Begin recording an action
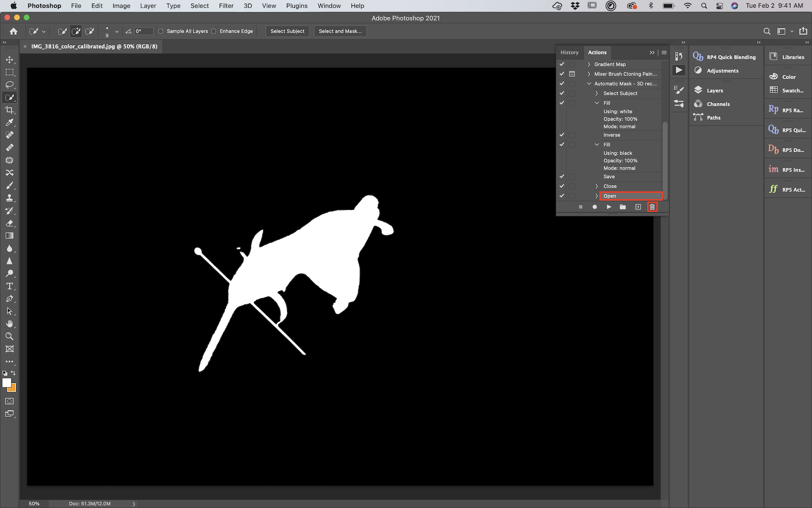The image size is (812, 508). click(595, 207)
